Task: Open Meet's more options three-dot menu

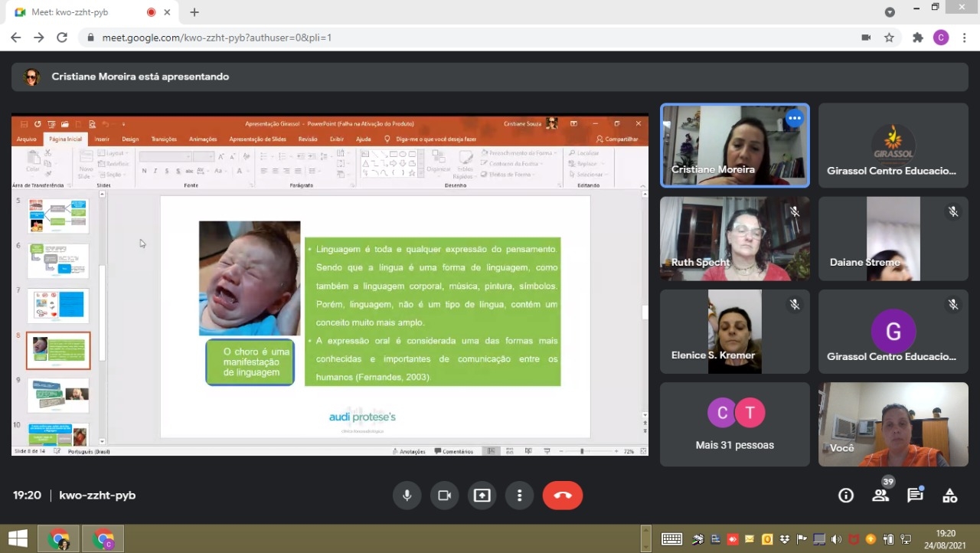Action: click(x=519, y=496)
